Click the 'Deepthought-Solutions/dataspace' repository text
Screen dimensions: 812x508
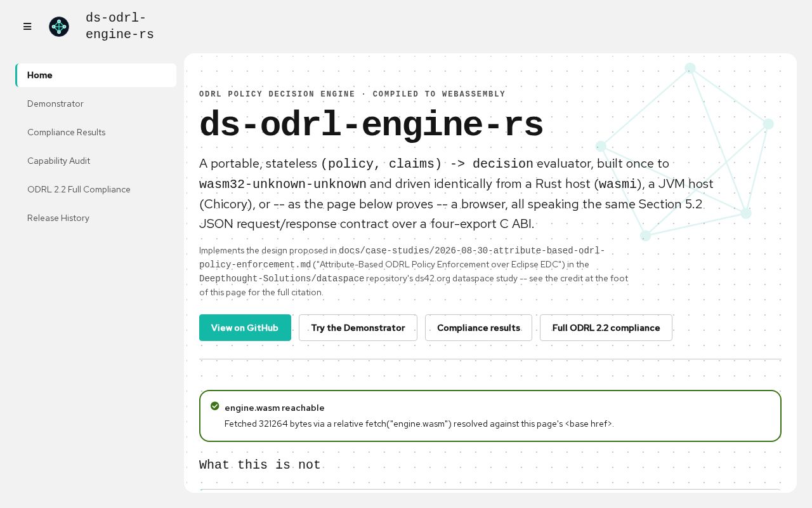tap(282, 278)
